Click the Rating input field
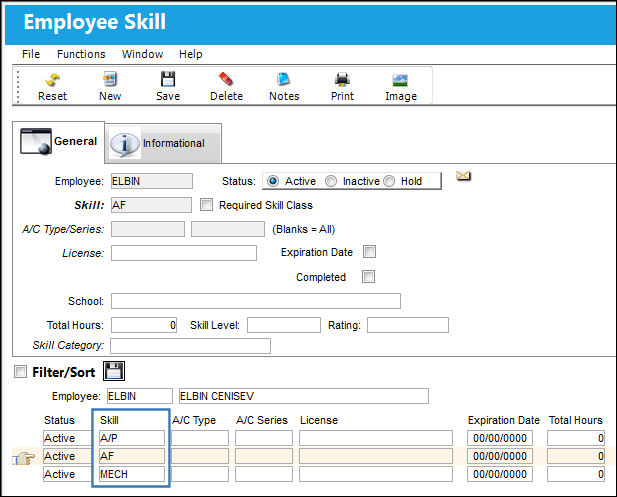This screenshot has width=617, height=497. point(408,325)
